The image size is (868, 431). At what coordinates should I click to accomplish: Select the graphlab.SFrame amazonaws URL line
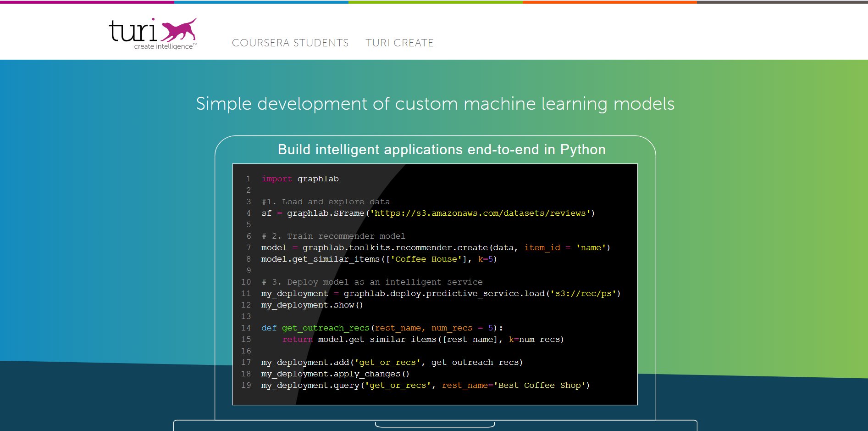coord(428,213)
